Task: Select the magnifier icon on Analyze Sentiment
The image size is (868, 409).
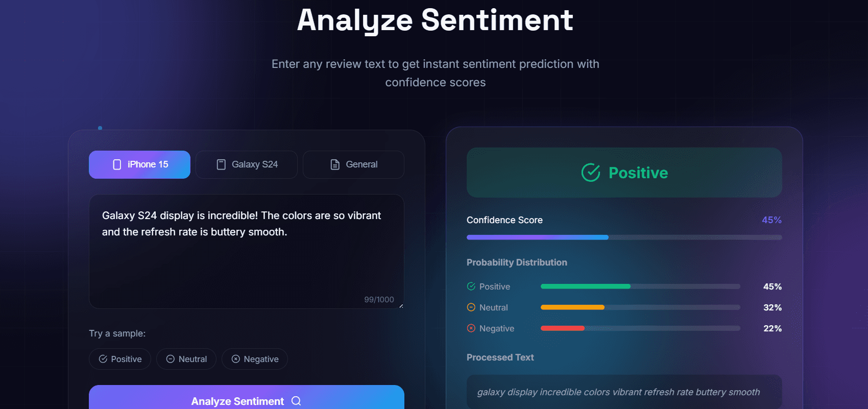Action: [x=296, y=402]
